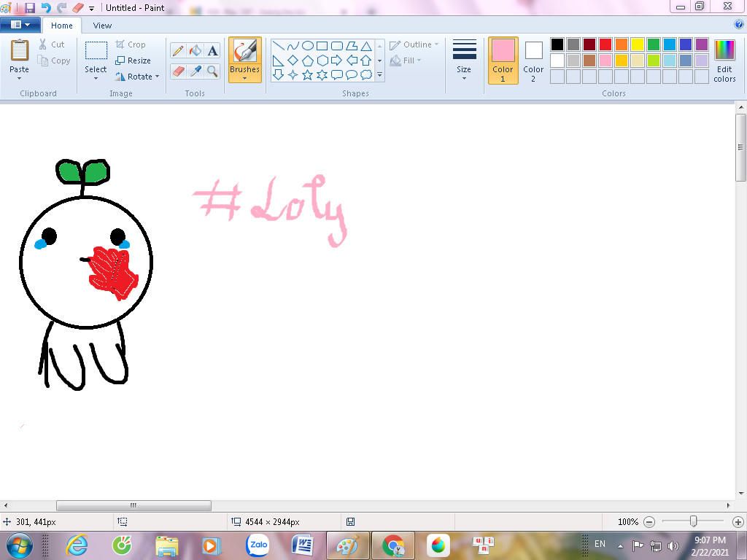Choose the Diamond shape
Viewport: 747px width, 560px height.
[293, 61]
